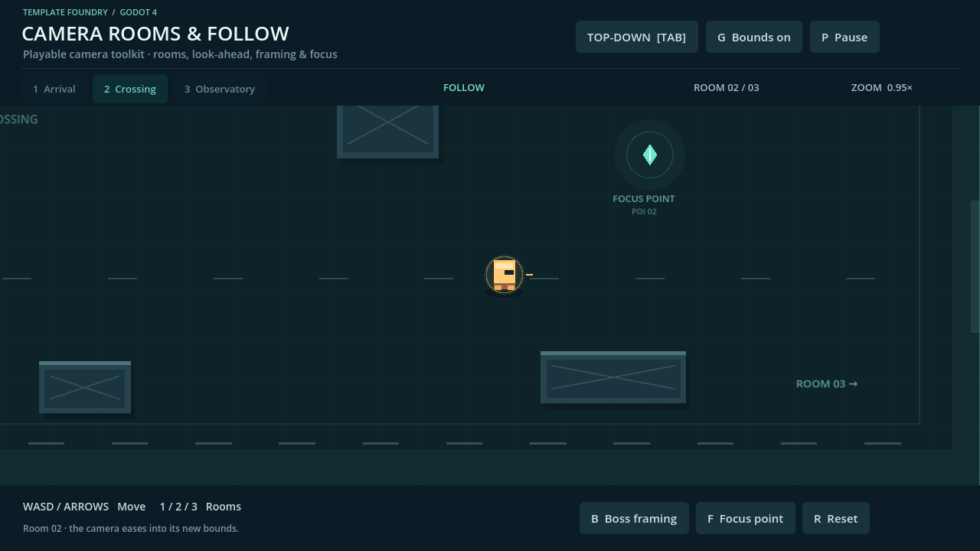
Task: Click the vertical scrollbar at right edge
Action: pos(975,266)
